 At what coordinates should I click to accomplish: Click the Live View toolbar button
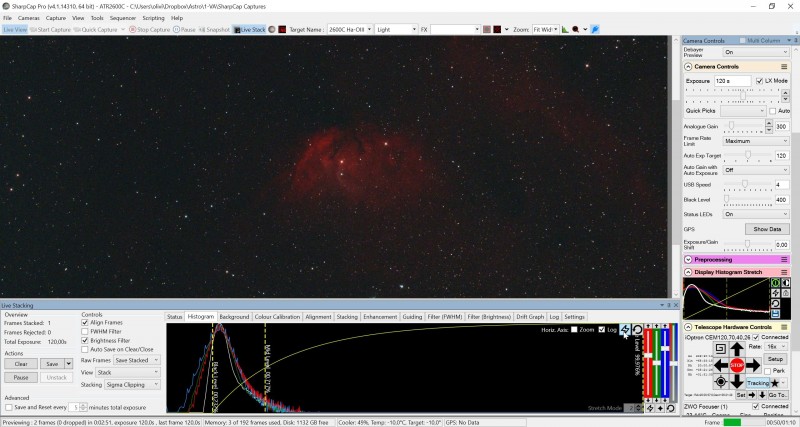pyautogui.click(x=15, y=30)
